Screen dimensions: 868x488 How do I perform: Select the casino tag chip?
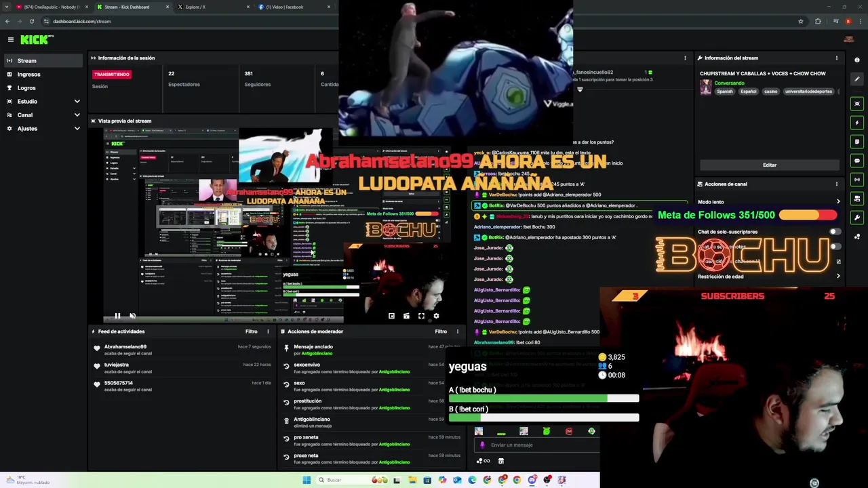[770, 91]
